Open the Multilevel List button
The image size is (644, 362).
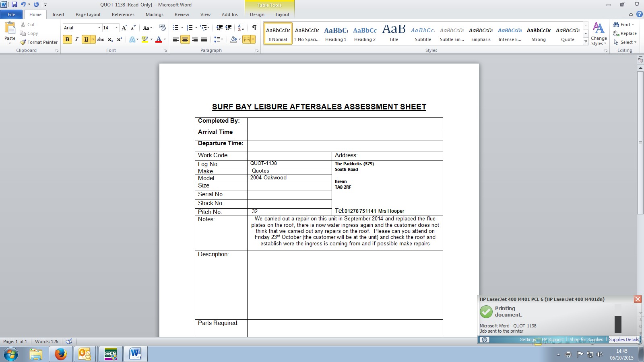click(x=205, y=28)
